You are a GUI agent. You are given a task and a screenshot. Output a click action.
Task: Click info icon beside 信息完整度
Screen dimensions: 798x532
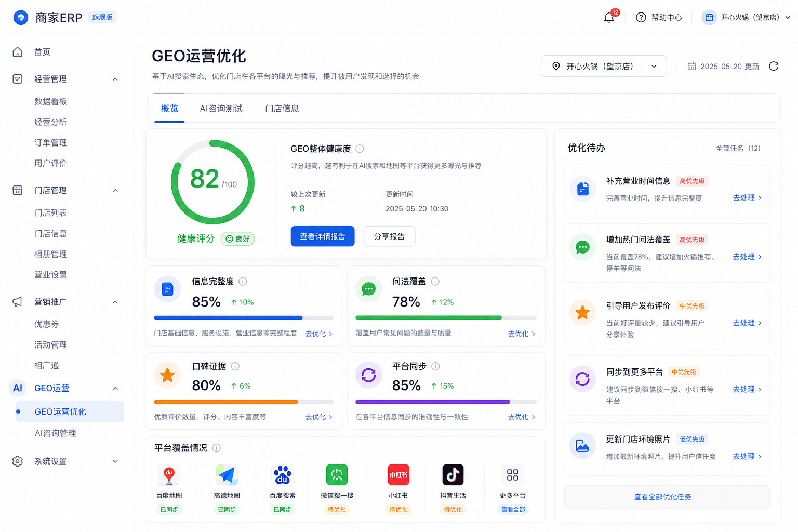[x=243, y=282]
